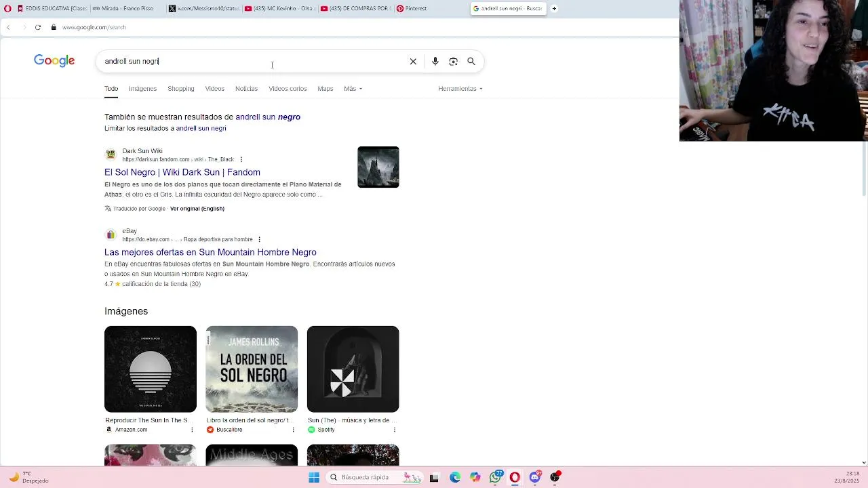Open options menu for Dark Sun Wiki result
Viewport: 868px width, 488px height.
tap(241, 159)
